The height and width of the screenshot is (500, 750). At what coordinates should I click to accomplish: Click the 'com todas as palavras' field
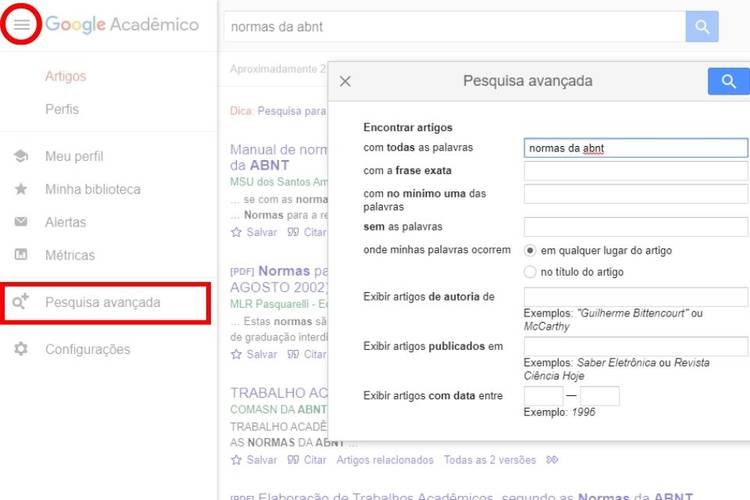636,148
